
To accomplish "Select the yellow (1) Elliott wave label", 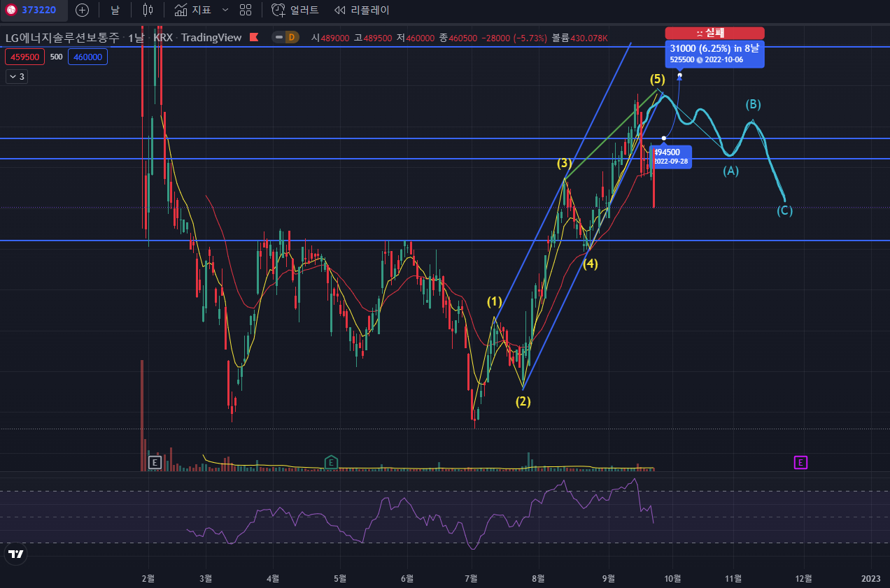I will click(495, 301).
